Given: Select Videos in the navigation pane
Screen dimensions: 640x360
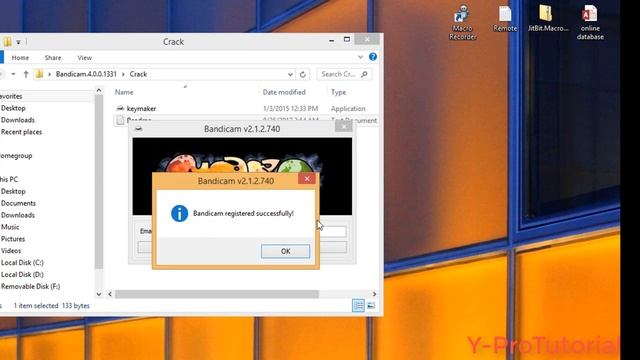Looking at the screenshot, I should 11,251.
